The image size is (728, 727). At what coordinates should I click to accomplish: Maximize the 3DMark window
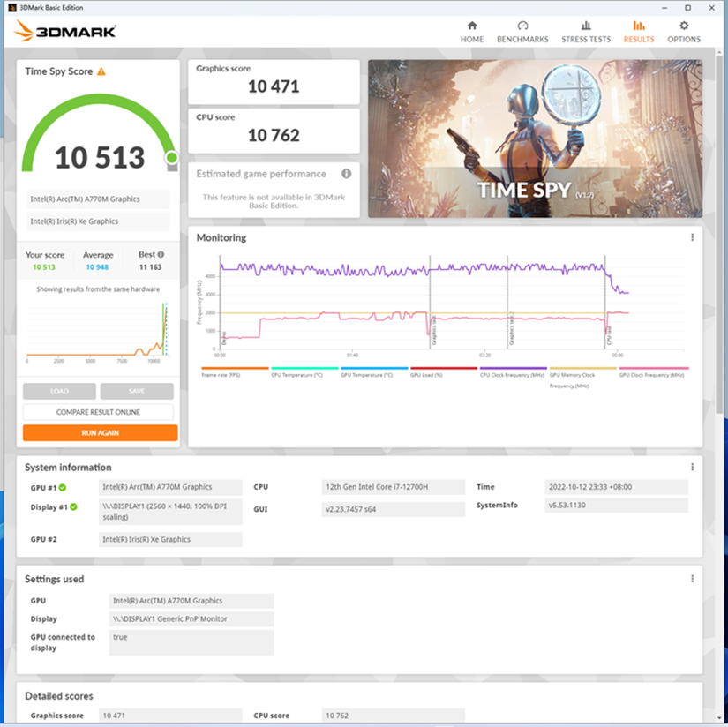coord(688,7)
